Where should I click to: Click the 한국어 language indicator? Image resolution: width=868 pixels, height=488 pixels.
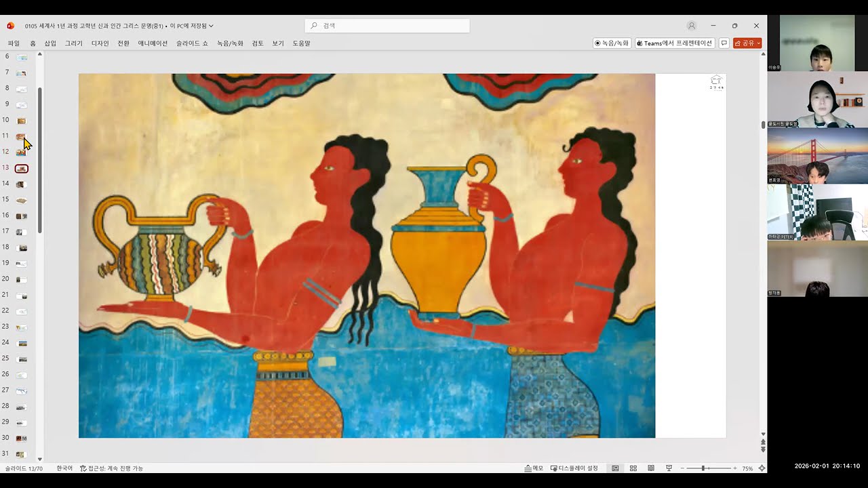(x=64, y=468)
